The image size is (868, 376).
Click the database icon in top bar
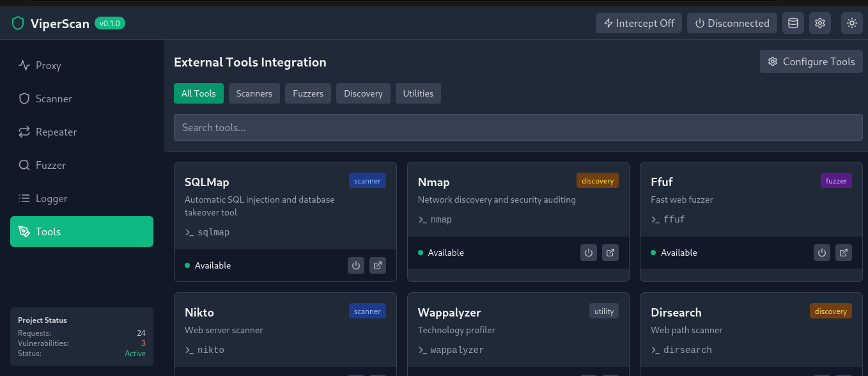(x=793, y=23)
